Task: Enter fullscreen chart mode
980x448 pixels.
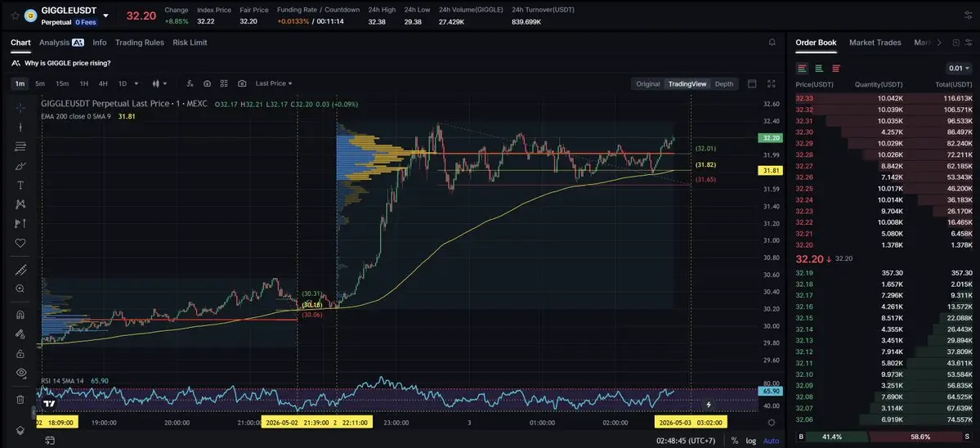Action: coord(772,83)
